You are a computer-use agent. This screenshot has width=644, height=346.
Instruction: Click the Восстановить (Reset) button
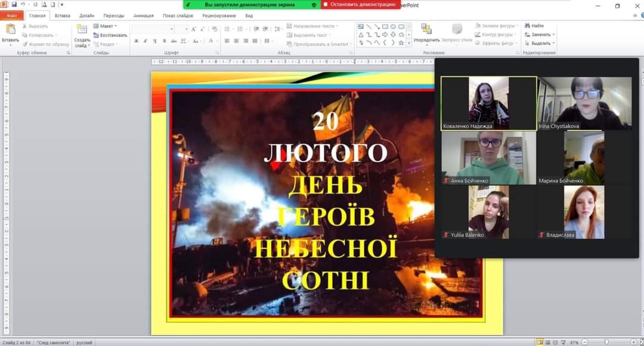[110, 35]
